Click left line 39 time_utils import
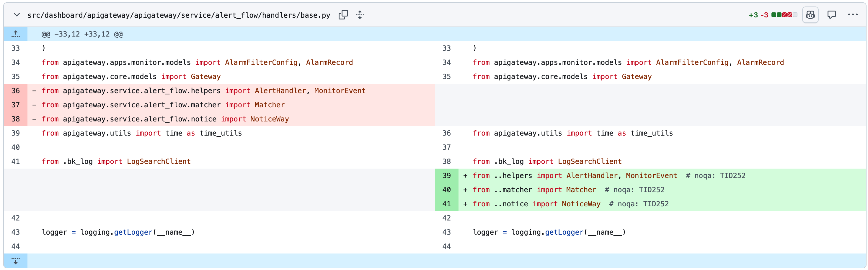This screenshot has height=270, width=868. click(142, 133)
